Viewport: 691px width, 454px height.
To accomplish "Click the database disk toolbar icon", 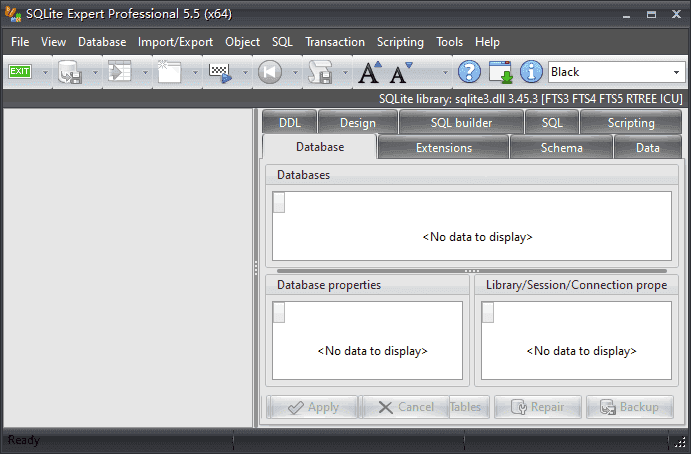I will click(70, 72).
